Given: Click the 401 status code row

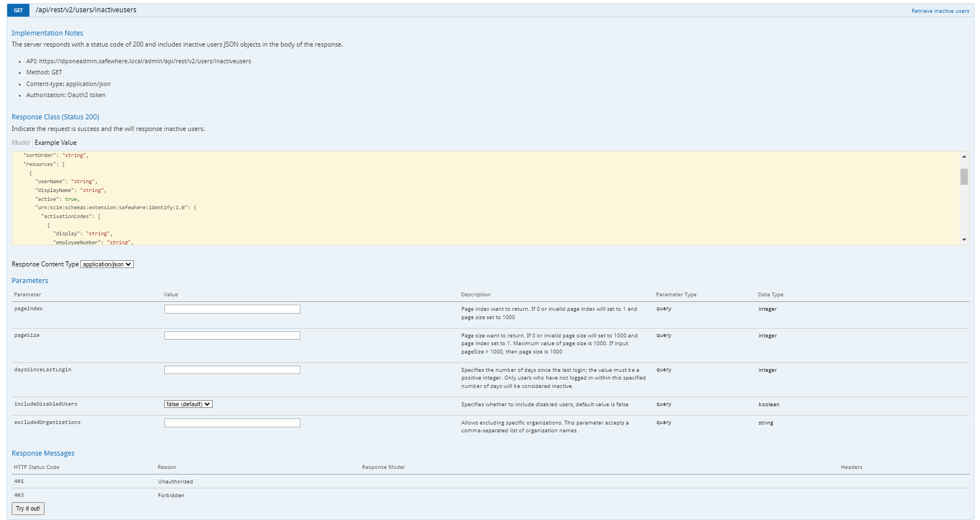Looking at the screenshot, I should coord(491,481).
